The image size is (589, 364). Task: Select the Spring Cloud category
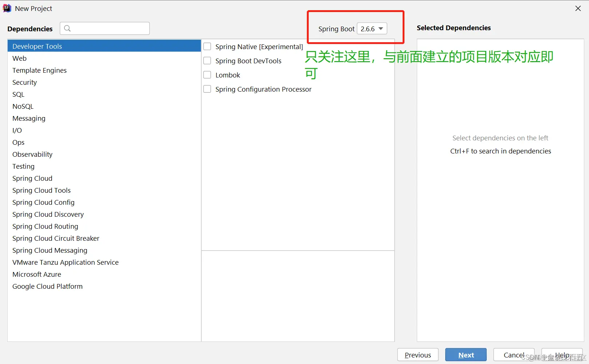pos(104,178)
